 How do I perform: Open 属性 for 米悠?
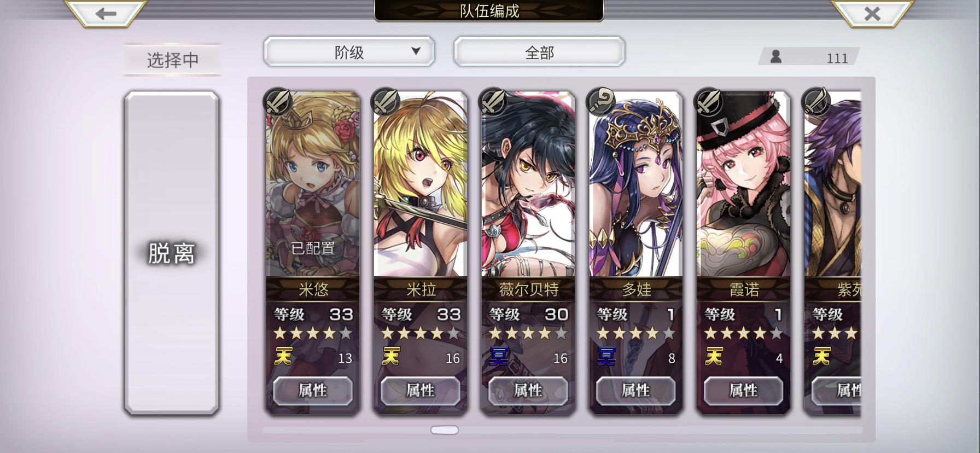313,391
